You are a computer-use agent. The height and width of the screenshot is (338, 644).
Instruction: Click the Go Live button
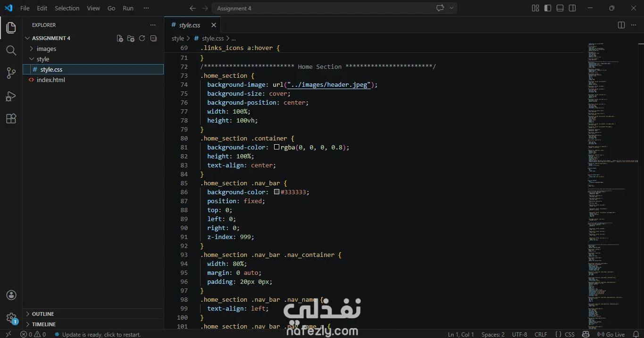[x=611, y=334]
